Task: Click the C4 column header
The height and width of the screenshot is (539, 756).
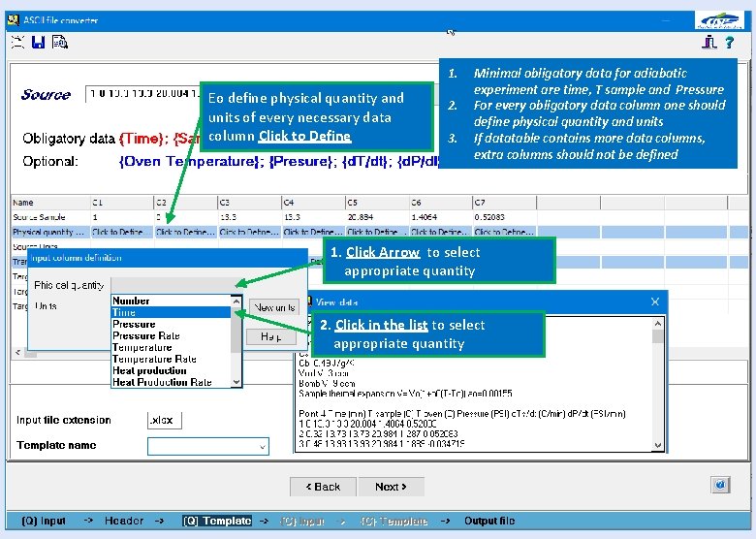Action: click(x=313, y=203)
